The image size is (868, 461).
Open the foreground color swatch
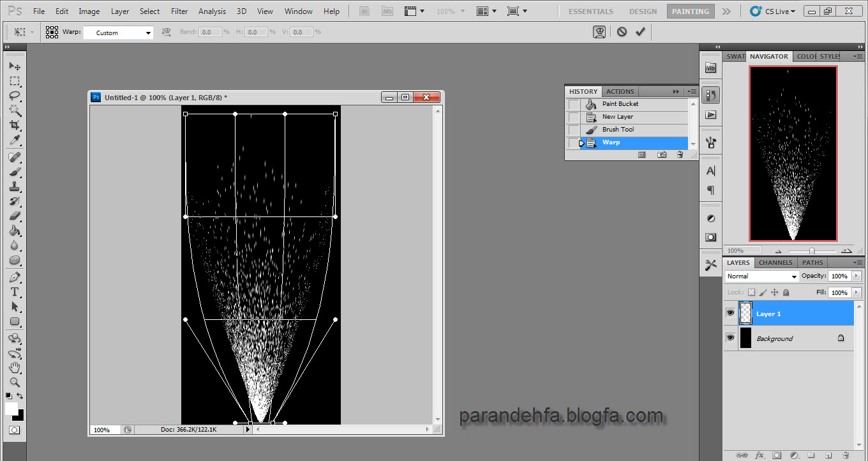pyautogui.click(x=11, y=409)
